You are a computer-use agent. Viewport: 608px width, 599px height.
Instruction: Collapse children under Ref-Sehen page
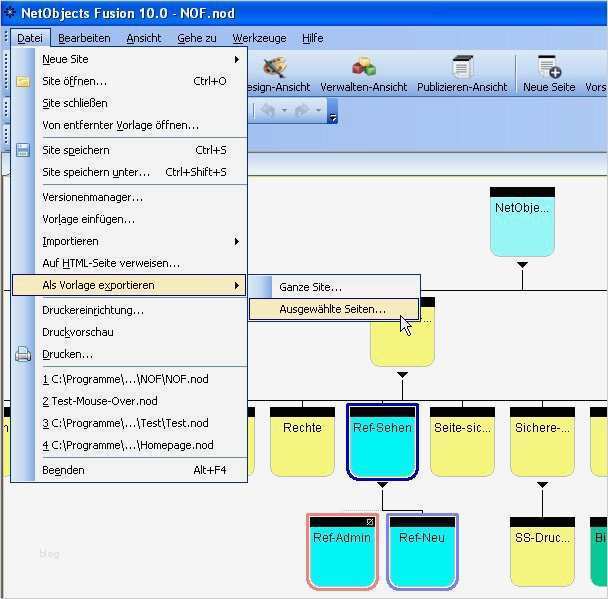(382, 485)
